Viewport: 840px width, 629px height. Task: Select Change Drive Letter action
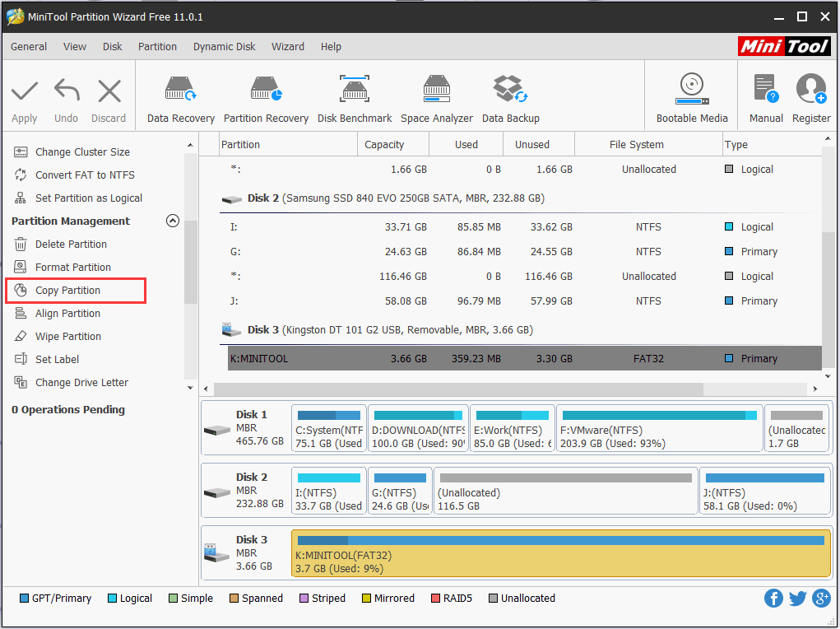click(x=81, y=382)
